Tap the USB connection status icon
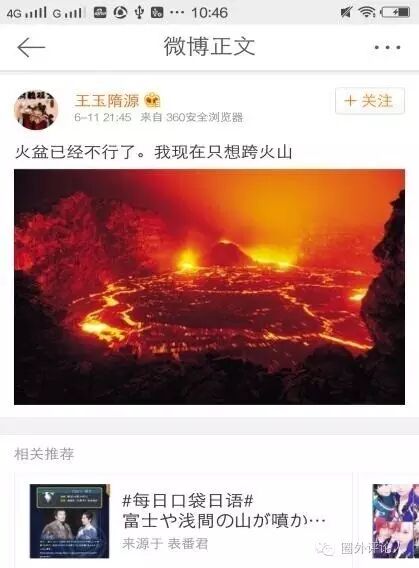The image size is (419, 568). point(139,13)
